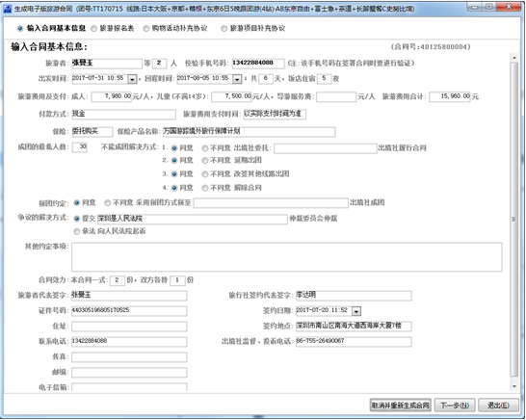Click the empty 导游服务费 field
This screenshot has height=420, width=526.
[x=336, y=97]
